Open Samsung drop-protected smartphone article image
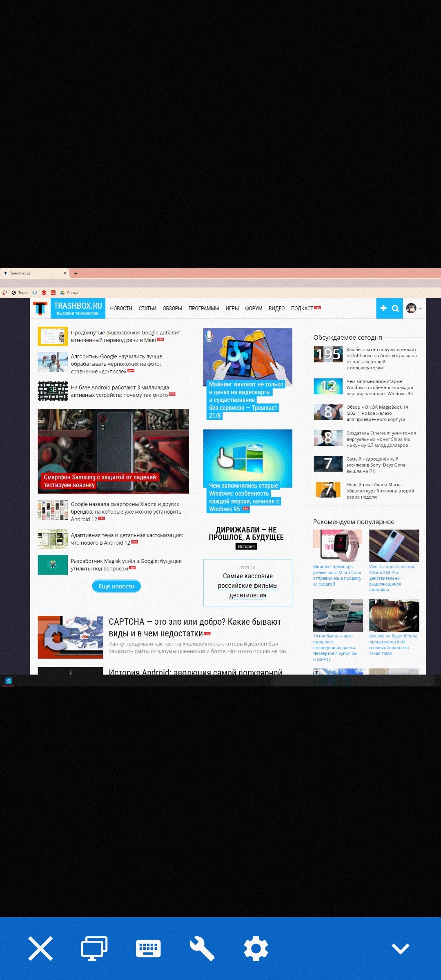Viewport: 441px width, 980px height. coord(114,451)
